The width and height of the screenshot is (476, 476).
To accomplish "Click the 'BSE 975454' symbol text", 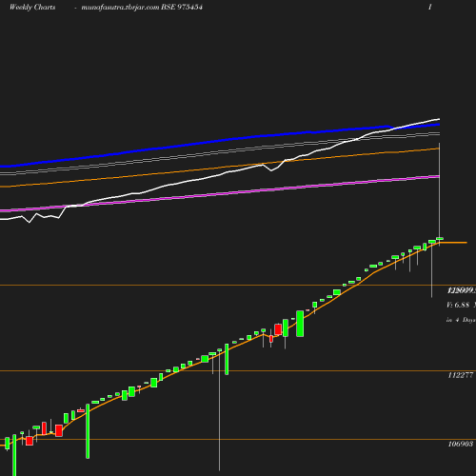I will pyautogui.click(x=182, y=7).
